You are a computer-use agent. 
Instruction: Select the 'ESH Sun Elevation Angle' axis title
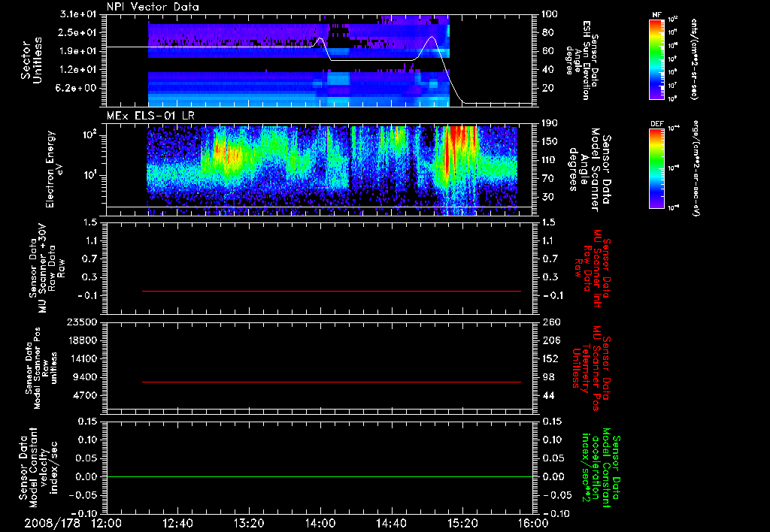[x=581, y=60]
